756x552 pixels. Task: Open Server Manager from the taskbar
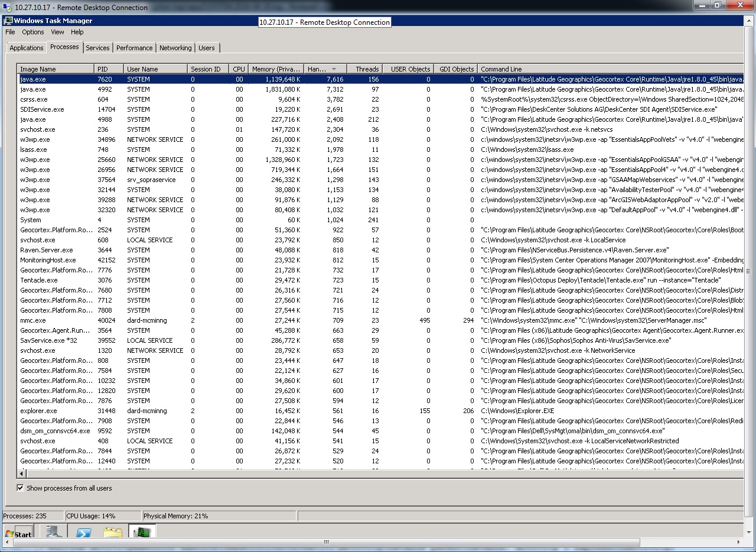53,532
